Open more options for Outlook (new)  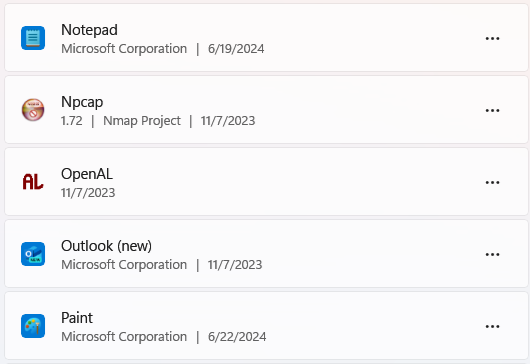tap(492, 254)
